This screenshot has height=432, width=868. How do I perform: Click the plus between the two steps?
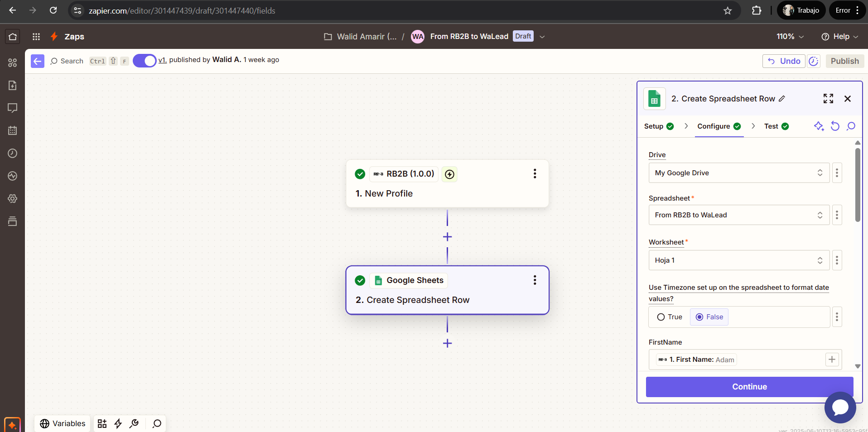pyautogui.click(x=448, y=237)
